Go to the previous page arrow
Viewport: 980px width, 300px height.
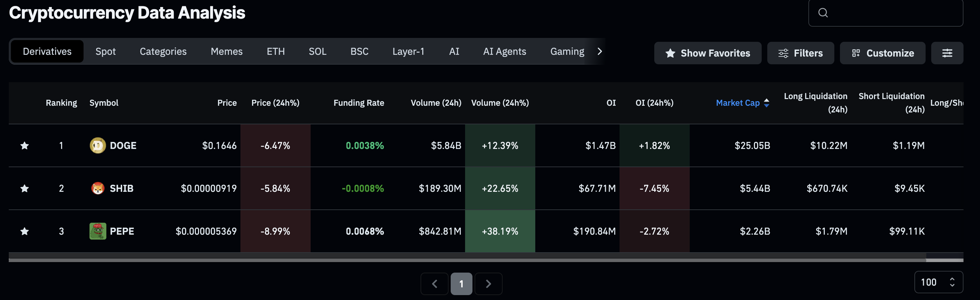click(x=435, y=283)
